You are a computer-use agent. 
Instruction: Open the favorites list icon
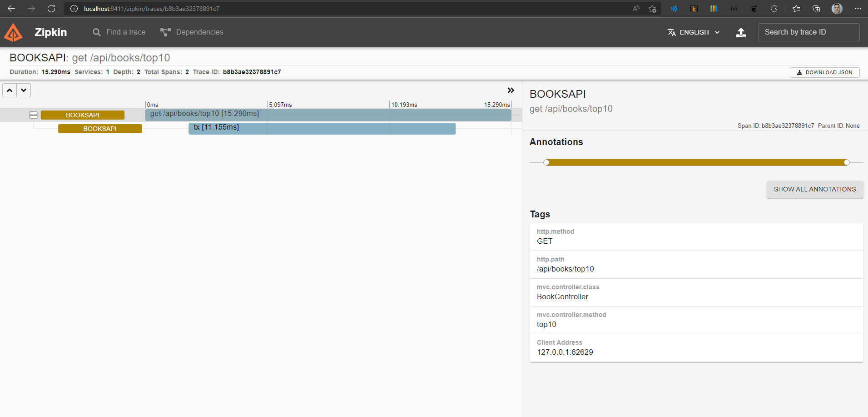(796, 9)
